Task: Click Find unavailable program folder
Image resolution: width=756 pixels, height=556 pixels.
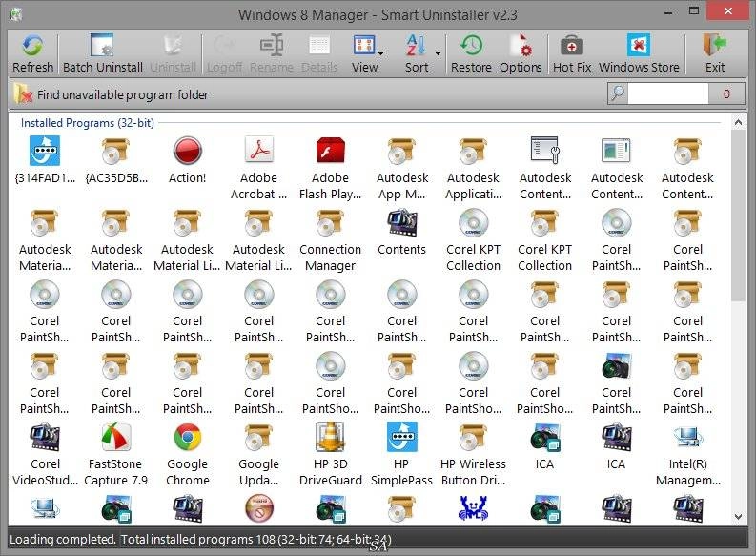Action: point(112,94)
